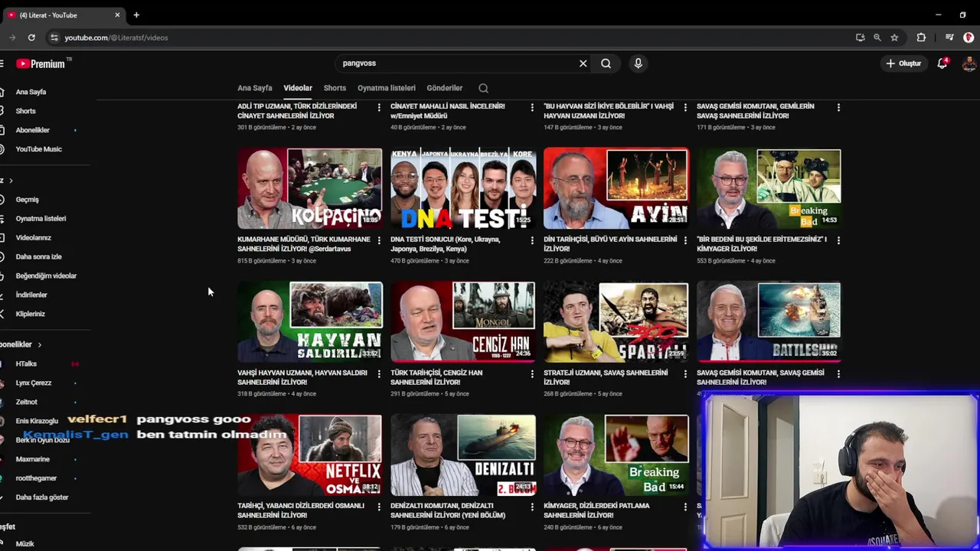
Task: Switch to Ana Sayfa channel tab
Action: (255, 88)
